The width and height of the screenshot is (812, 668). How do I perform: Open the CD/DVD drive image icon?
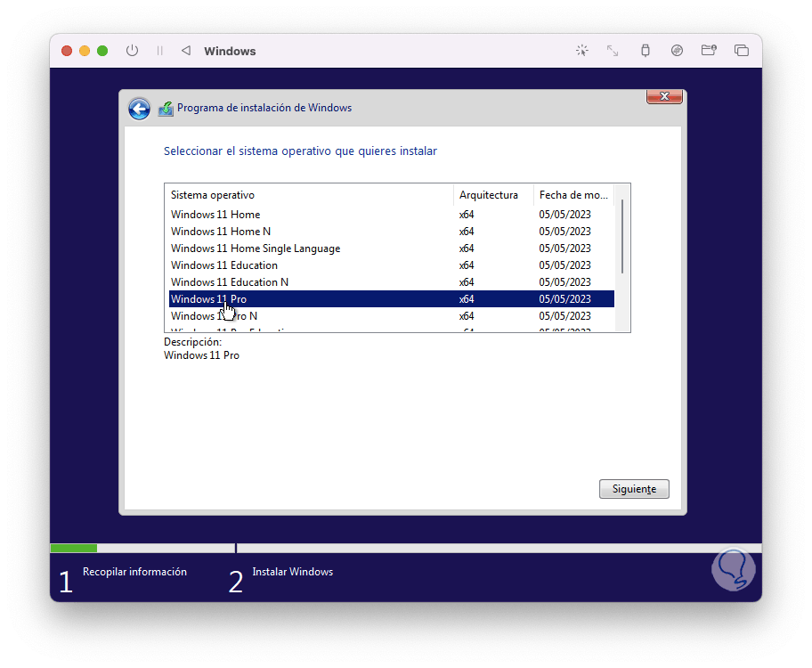(x=677, y=50)
